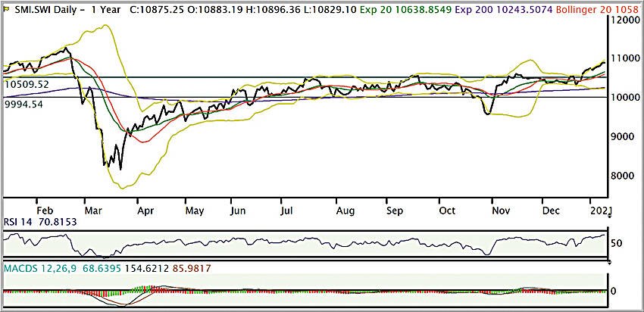Click the Oct date axis label
The width and height of the screenshot is (644, 312).
click(447, 211)
